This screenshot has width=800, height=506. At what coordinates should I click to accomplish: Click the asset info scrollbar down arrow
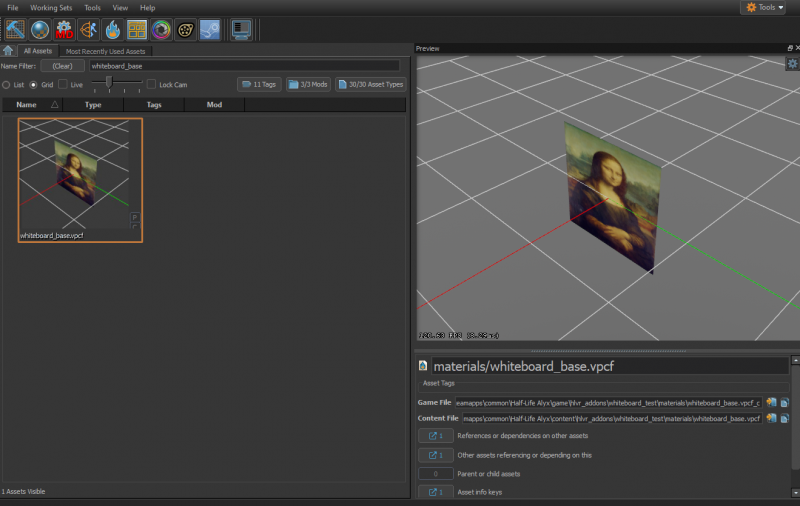(795, 492)
